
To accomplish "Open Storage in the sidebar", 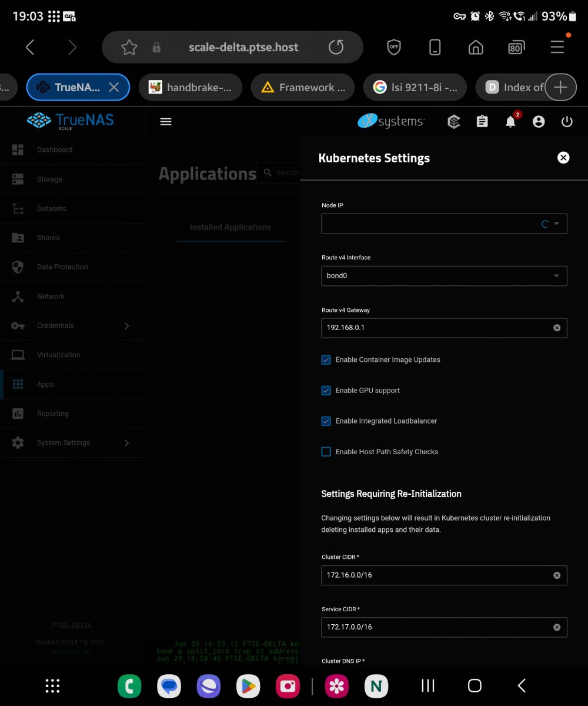I will tap(49, 179).
